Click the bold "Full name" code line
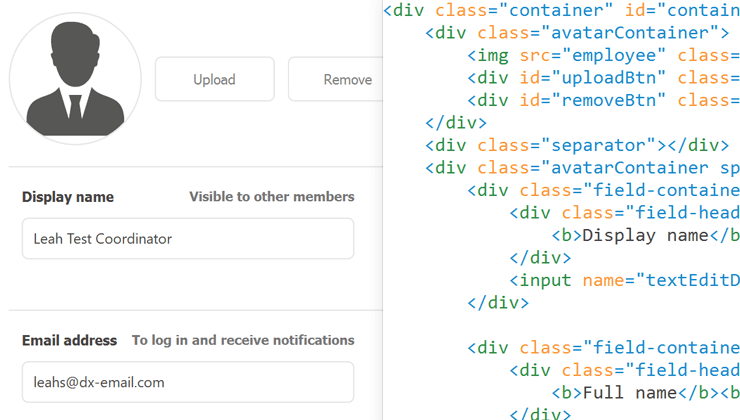Viewport: 740px width, 420px height. pyautogui.click(x=645, y=392)
